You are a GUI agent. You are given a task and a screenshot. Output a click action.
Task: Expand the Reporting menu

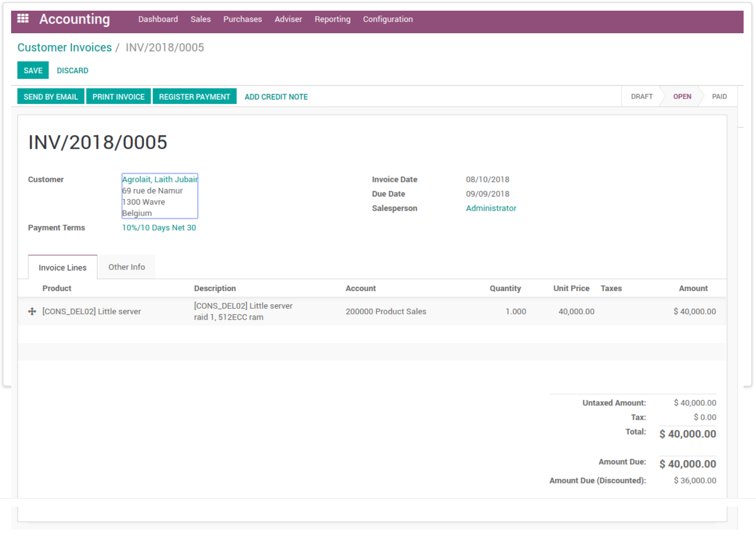(332, 19)
